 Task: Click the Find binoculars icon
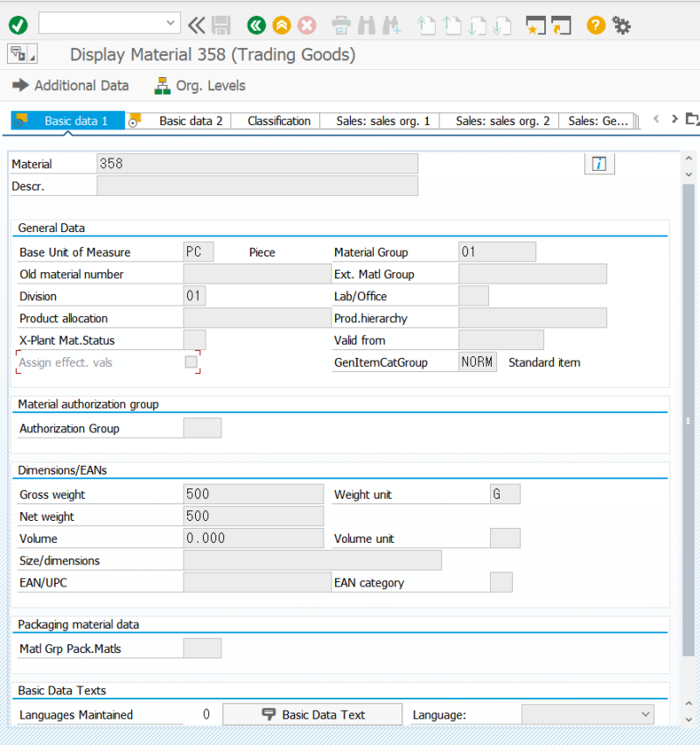(366, 25)
